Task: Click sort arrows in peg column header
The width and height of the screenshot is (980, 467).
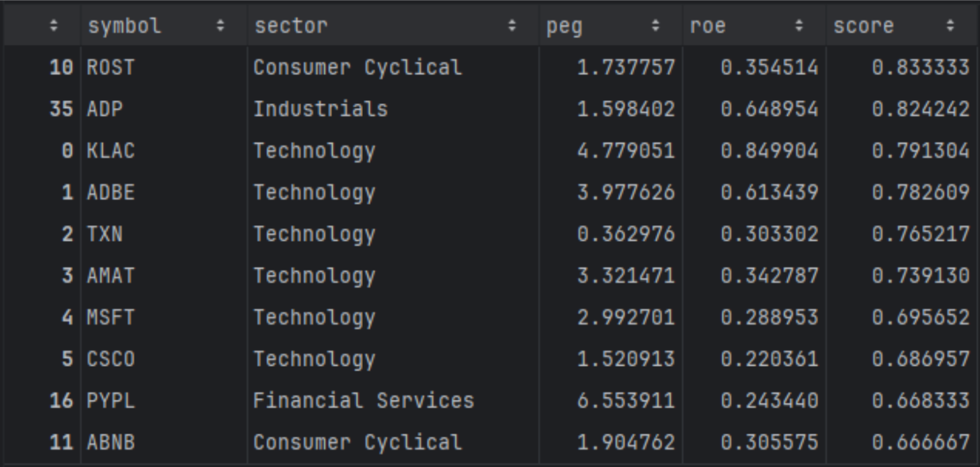Action: coord(656,25)
